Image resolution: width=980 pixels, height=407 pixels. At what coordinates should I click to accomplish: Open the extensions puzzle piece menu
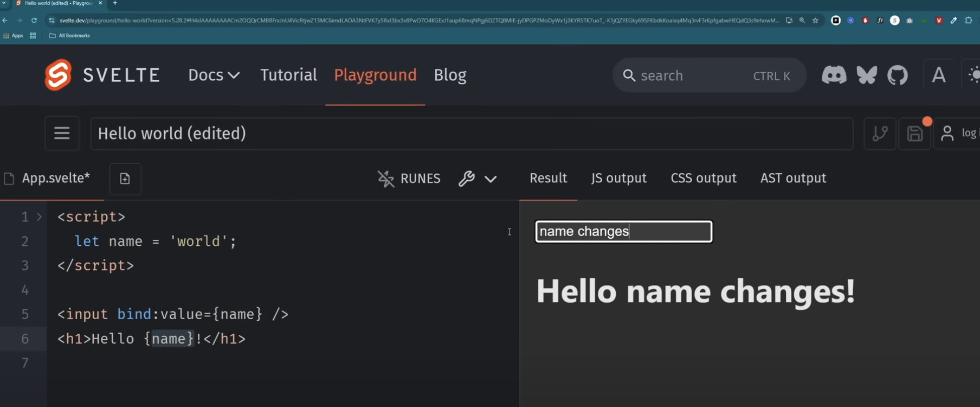[969, 21]
